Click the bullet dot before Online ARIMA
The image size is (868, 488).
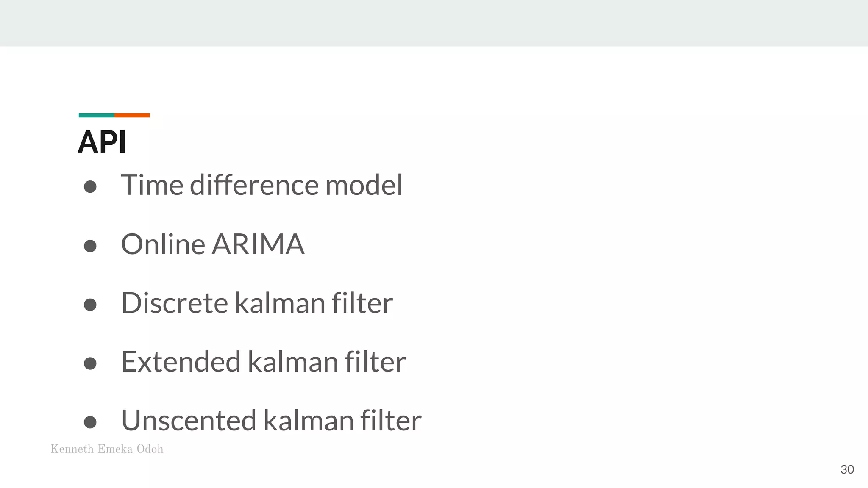90,246
